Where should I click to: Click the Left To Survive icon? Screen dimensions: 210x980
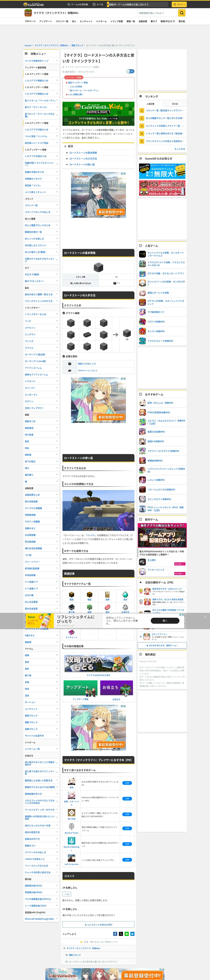(71, 858)
